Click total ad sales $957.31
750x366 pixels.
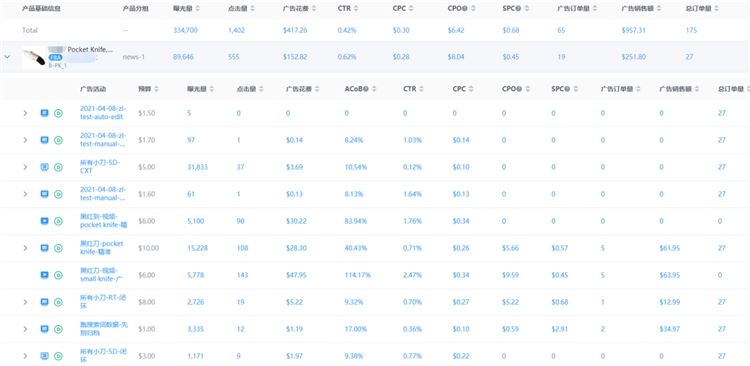click(x=633, y=30)
